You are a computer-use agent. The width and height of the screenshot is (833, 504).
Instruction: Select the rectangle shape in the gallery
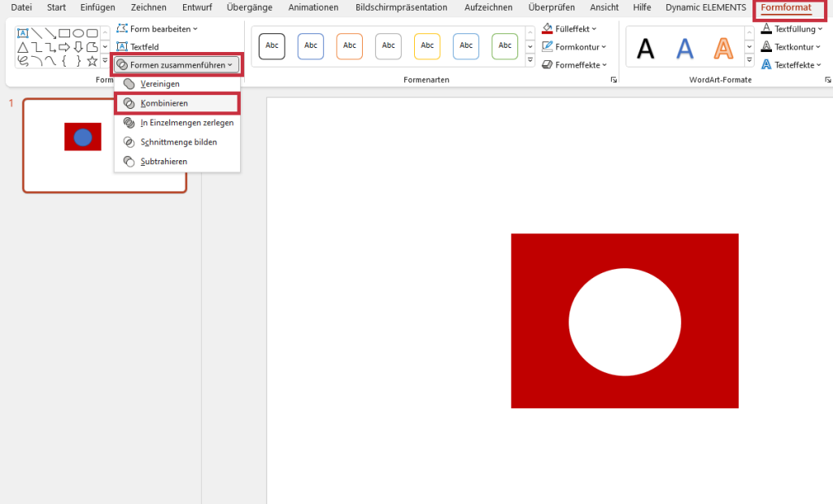pos(64,33)
